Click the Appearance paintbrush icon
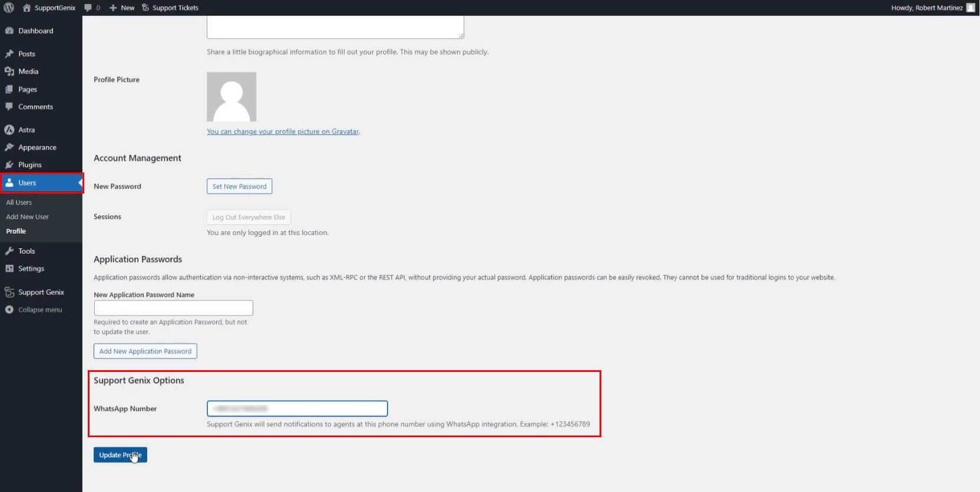The height and width of the screenshot is (492, 980). 9,147
